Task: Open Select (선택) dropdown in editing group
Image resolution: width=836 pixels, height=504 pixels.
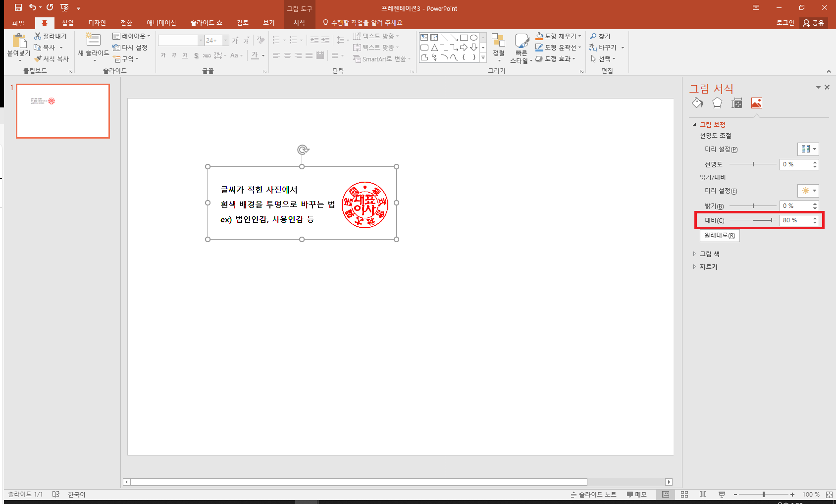Action: pos(603,59)
